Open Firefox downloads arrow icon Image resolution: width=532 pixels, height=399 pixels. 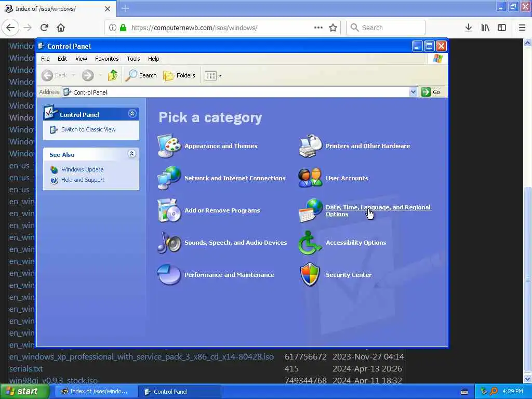click(x=469, y=28)
